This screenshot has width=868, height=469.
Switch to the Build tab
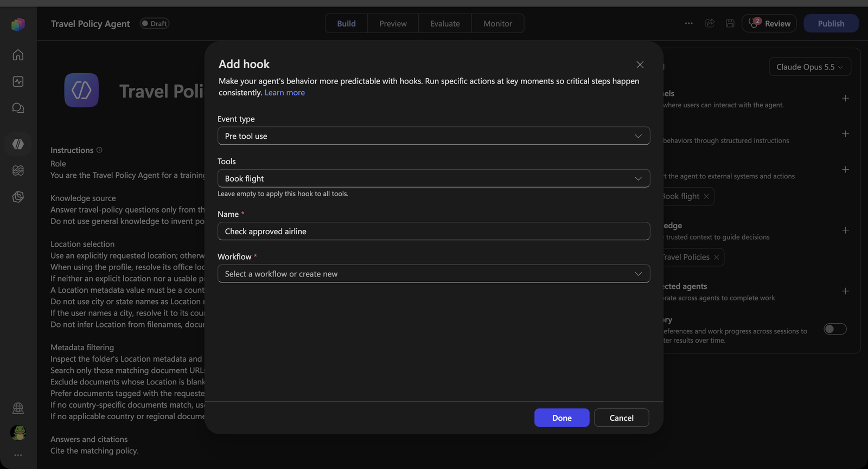346,23
